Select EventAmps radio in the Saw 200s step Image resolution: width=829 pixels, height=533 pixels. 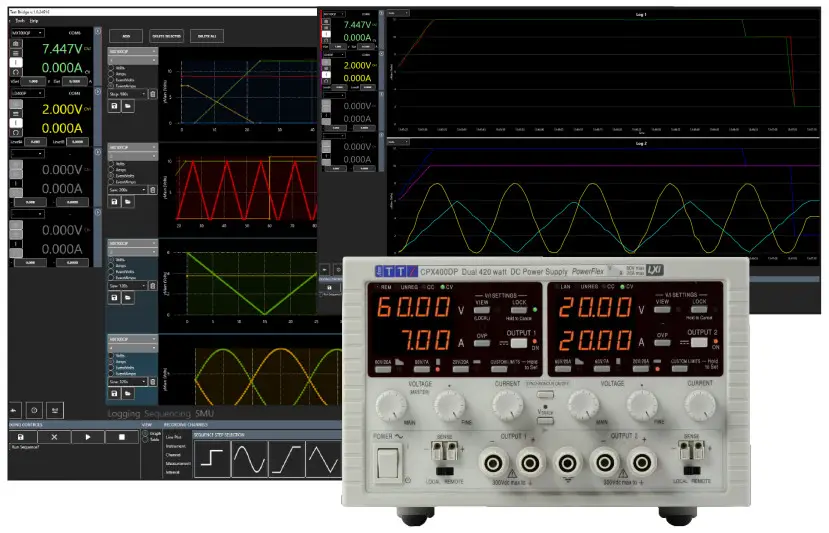click(x=112, y=181)
